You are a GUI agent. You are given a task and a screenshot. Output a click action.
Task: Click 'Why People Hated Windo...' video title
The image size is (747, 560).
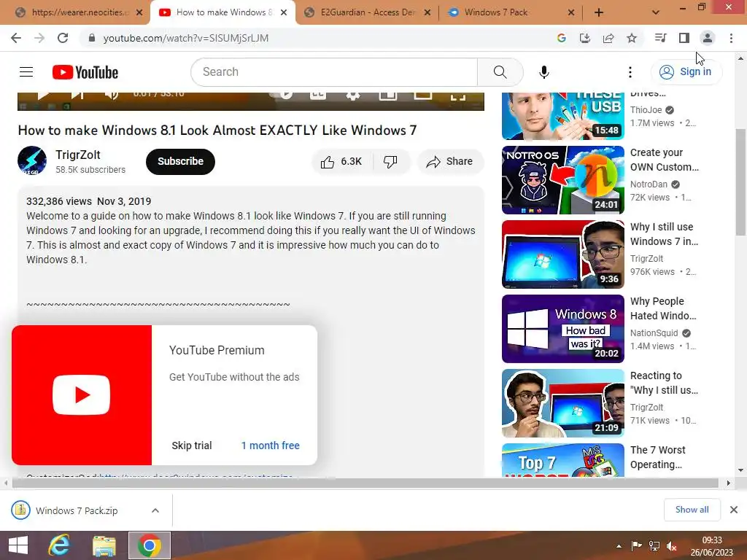(663, 308)
